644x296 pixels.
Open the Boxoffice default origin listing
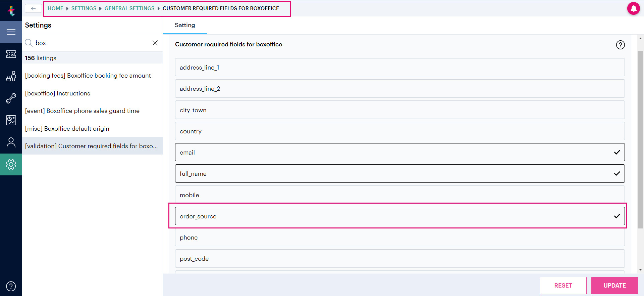pos(93,129)
